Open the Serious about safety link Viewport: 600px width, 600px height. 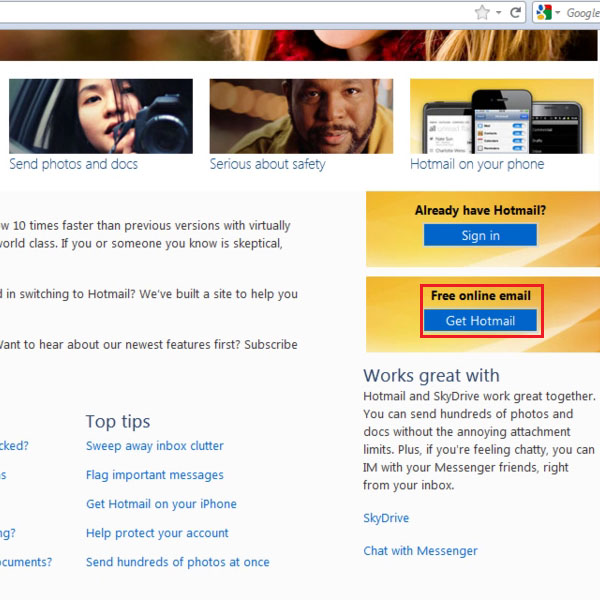click(267, 164)
